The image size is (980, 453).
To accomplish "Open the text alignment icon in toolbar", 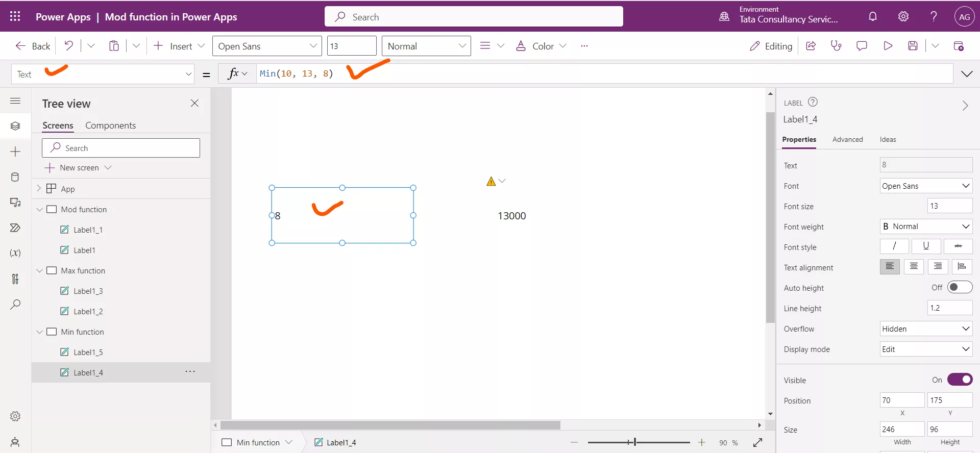I will coord(485,46).
